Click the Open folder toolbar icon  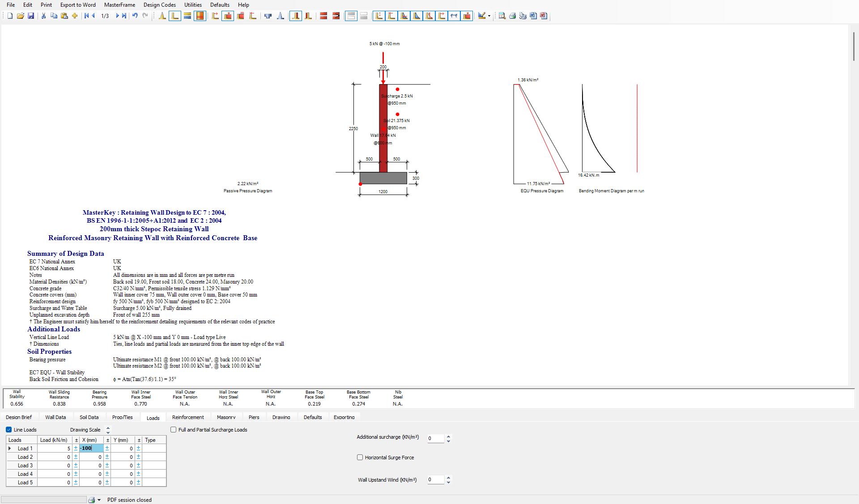coord(20,16)
